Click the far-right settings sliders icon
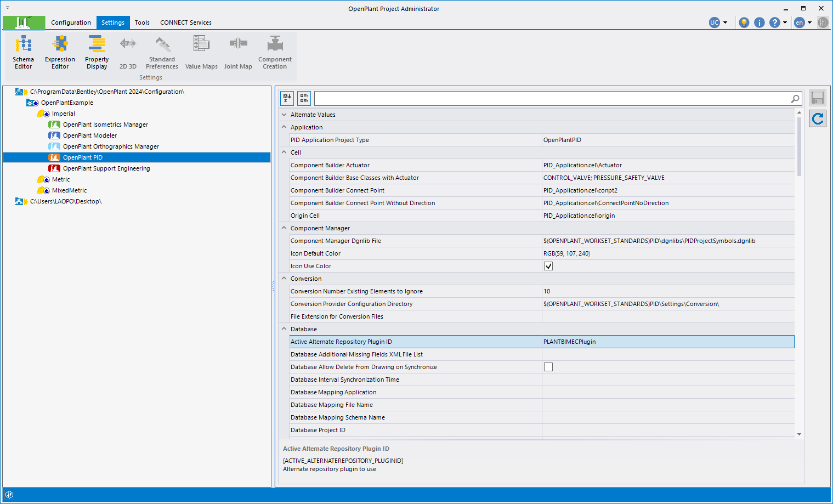 click(x=823, y=22)
